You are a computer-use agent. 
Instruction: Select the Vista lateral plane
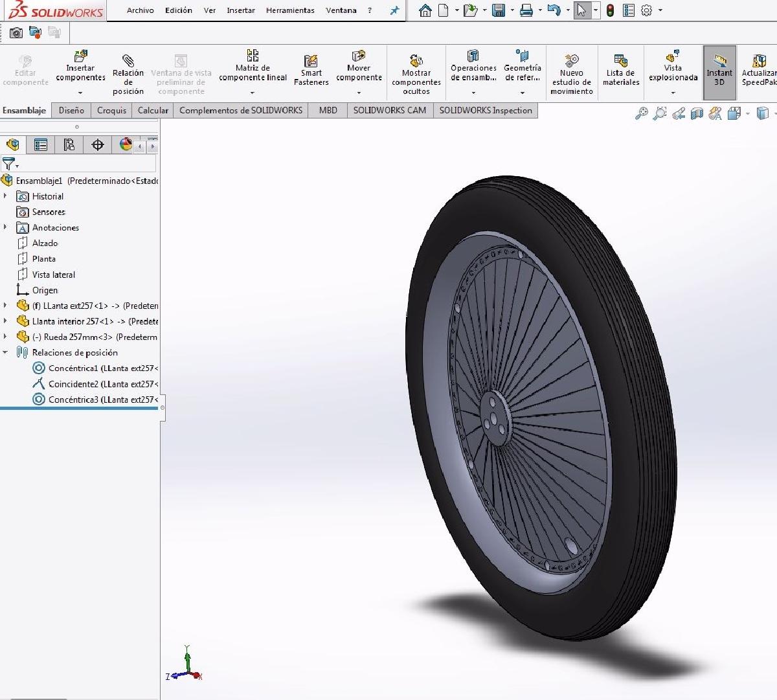[x=45, y=275]
